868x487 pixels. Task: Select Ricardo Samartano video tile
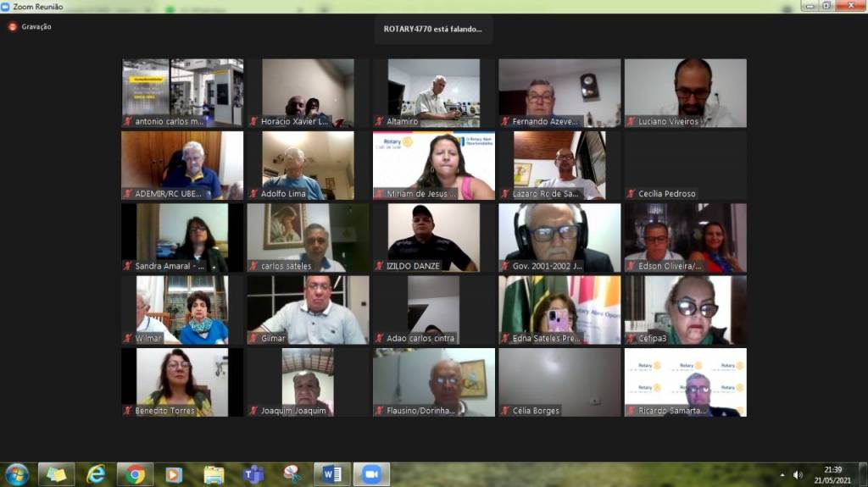(x=685, y=382)
